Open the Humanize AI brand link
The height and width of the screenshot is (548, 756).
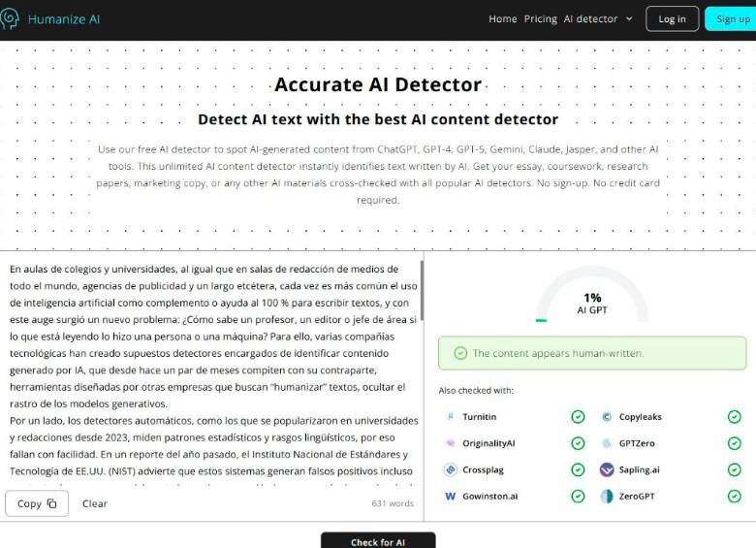tap(64, 19)
